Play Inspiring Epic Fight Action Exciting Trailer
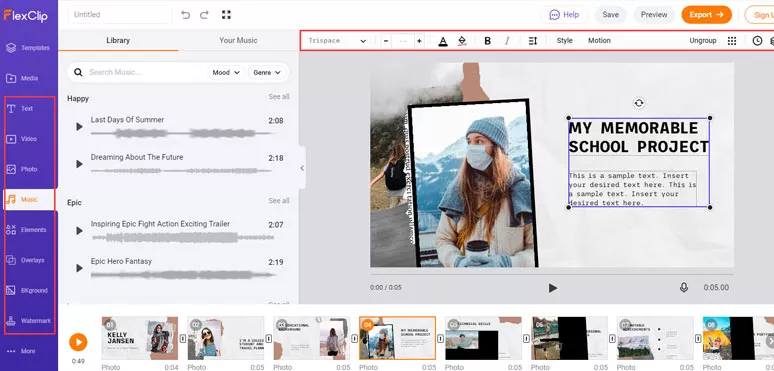 (x=79, y=230)
